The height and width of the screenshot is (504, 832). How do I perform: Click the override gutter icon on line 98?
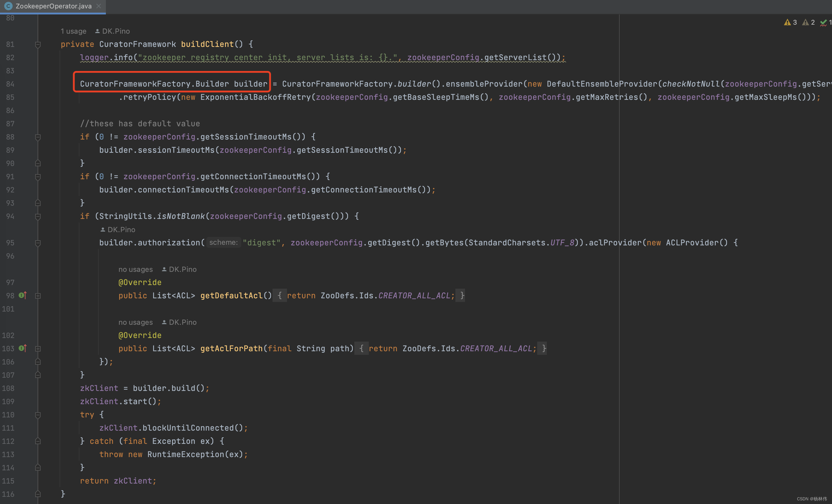coord(23,295)
